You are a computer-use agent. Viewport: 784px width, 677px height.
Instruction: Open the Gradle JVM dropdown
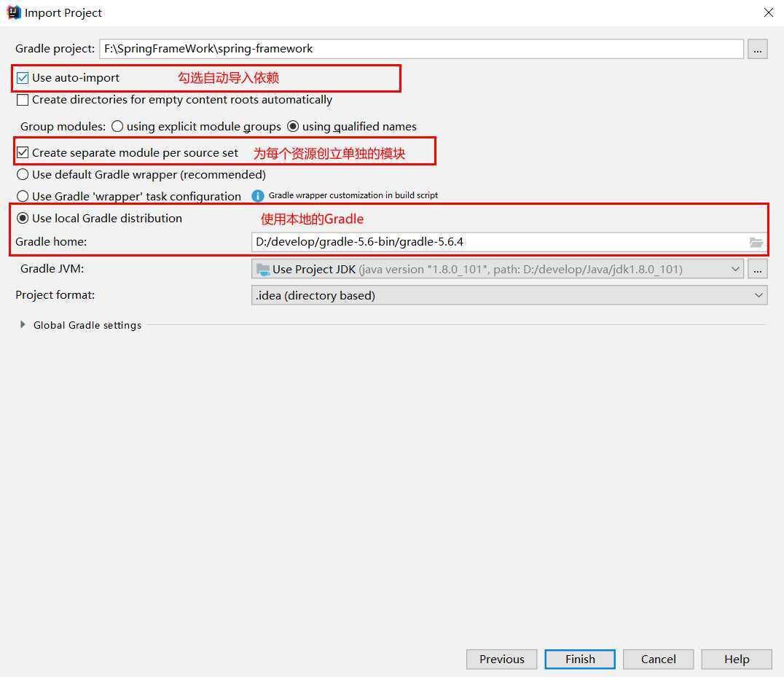(498, 269)
